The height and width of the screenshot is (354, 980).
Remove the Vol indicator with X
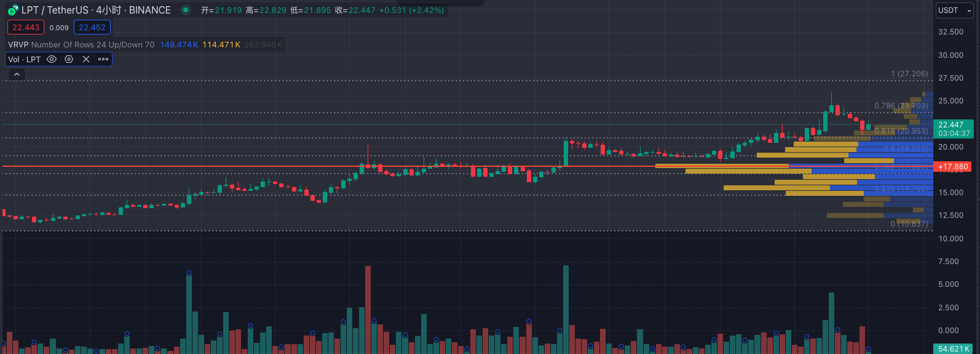click(86, 60)
